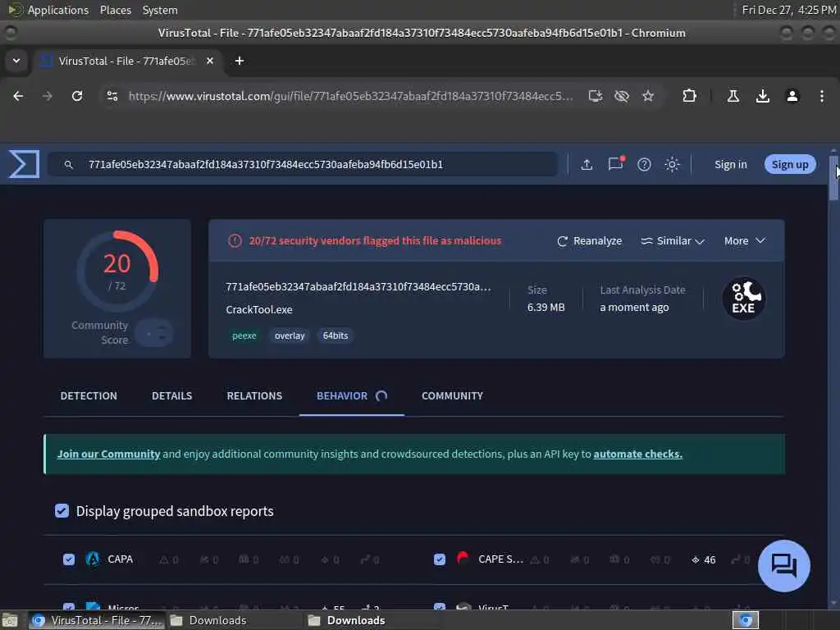The height and width of the screenshot is (630, 840).
Task: Close the VirusTotal browser tab
Action: [x=210, y=61]
